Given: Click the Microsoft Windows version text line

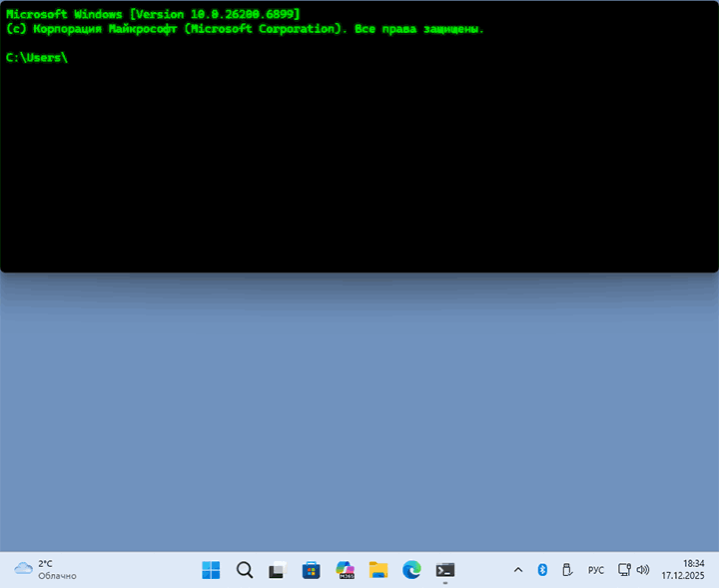Looking at the screenshot, I should 152,13.
